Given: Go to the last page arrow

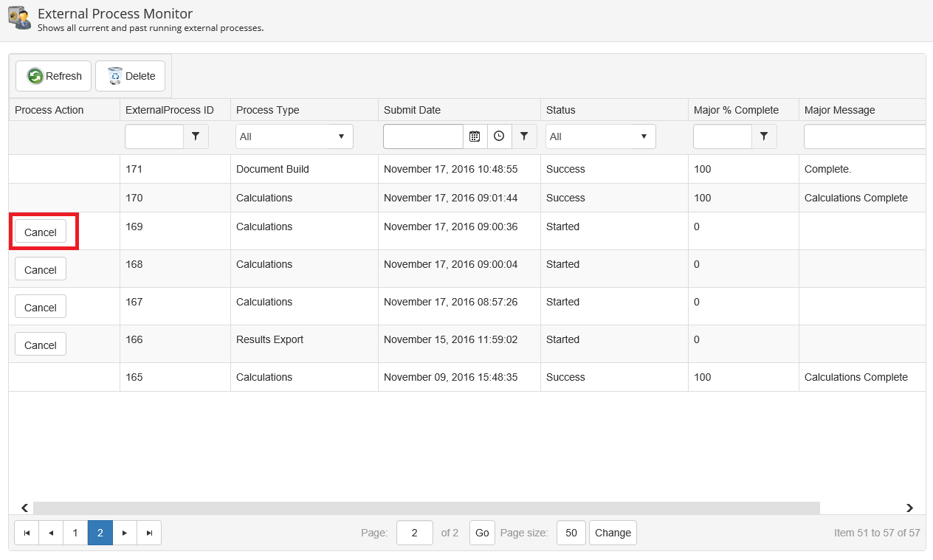Looking at the screenshot, I should (149, 533).
